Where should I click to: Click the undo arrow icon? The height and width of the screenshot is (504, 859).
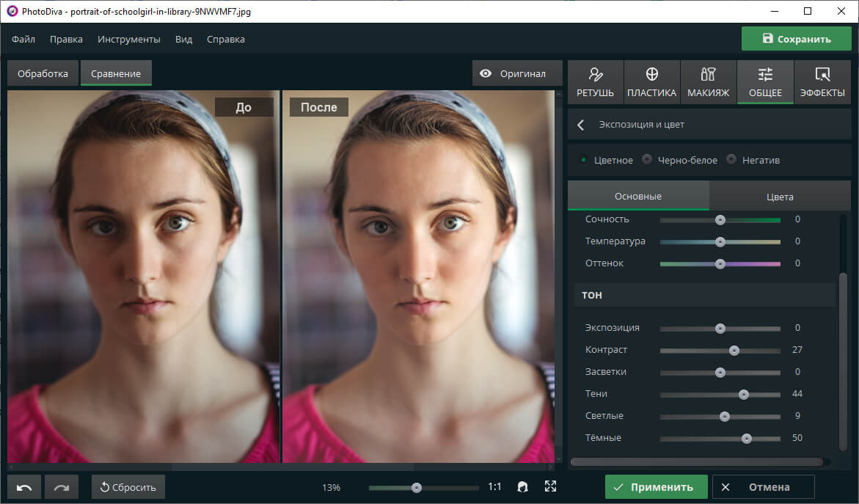point(24,487)
